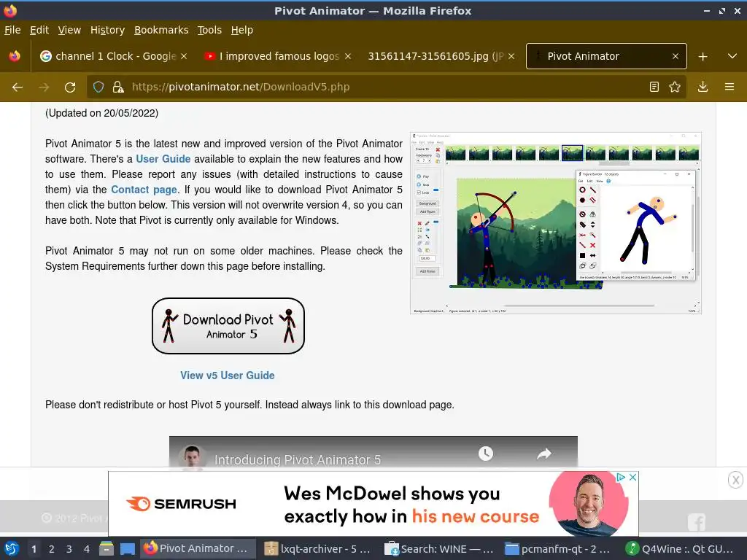Click the video Watch later clock icon

coord(485,454)
